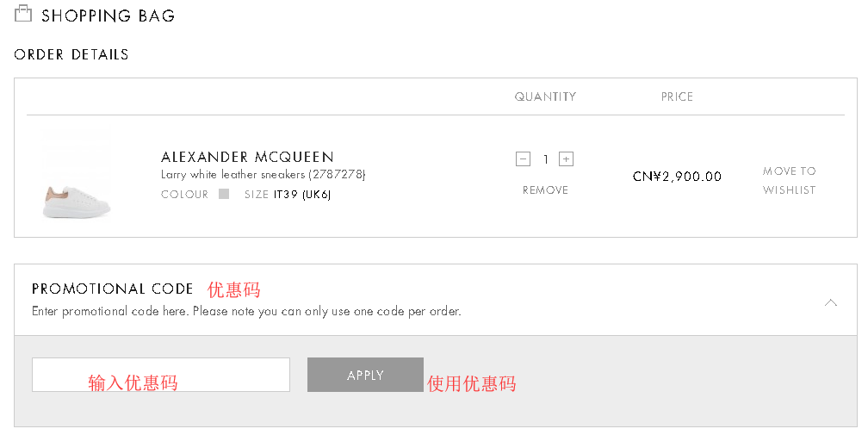The image size is (868, 435).
Task: Open the white sneaker product thumbnail
Action: (77, 177)
